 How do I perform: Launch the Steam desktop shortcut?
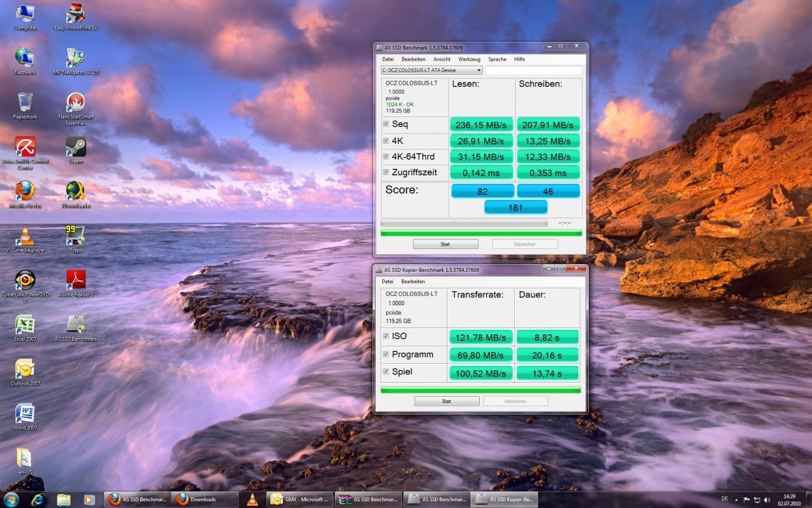(76, 151)
